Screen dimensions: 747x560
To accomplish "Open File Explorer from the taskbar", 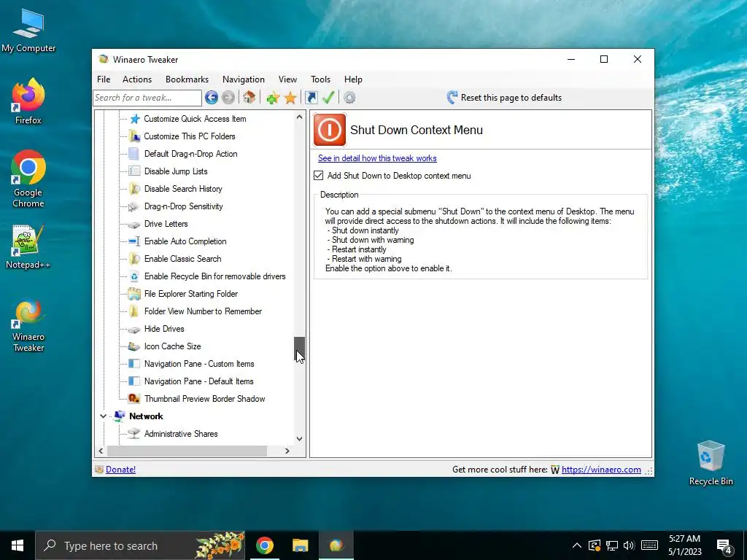I will point(300,545).
